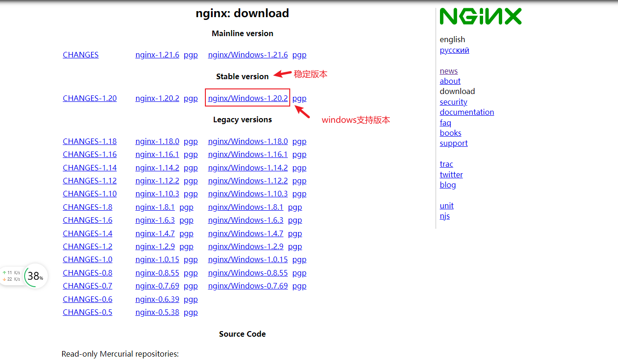Download nginx/Windows-1.16.1
Image resolution: width=618 pixels, height=364 pixels.
(248, 154)
